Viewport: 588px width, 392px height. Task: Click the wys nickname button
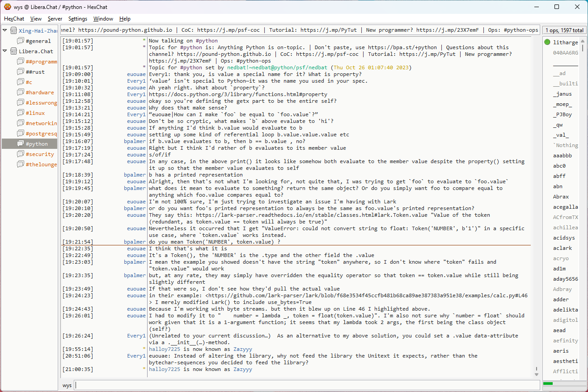click(x=67, y=385)
